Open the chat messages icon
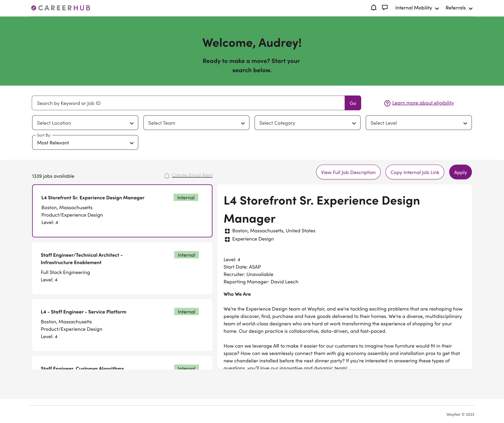504x423 pixels. [385, 8]
